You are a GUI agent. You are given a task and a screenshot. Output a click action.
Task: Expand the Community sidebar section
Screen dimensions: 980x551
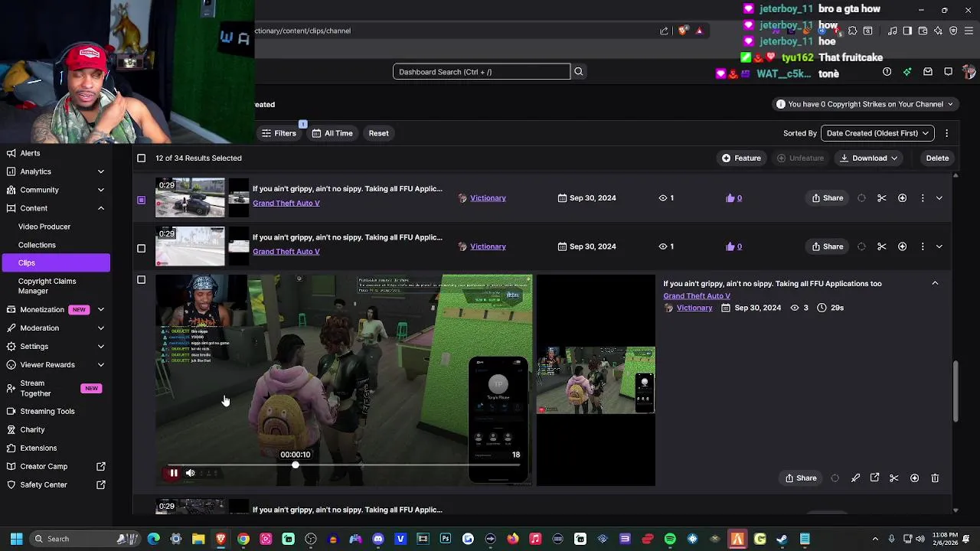(100, 190)
